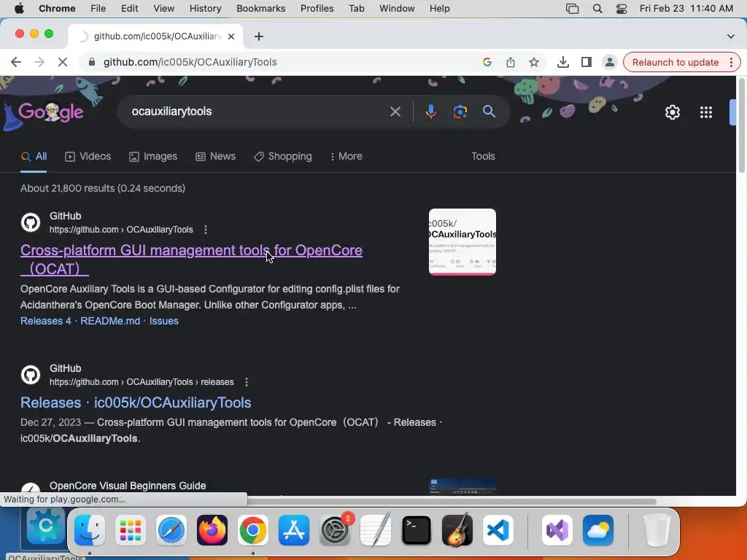The width and height of the screenshot is (747, 560).
Task: Open the Chrome File menu
Action: [x=98, y=9]
